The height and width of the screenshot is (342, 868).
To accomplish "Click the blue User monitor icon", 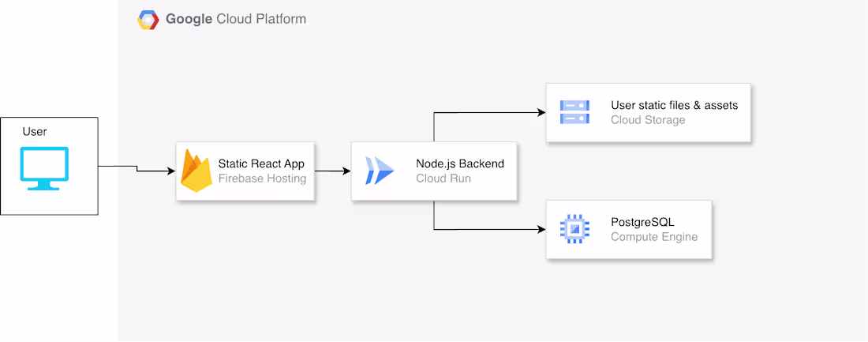I will tap(44, 168).
